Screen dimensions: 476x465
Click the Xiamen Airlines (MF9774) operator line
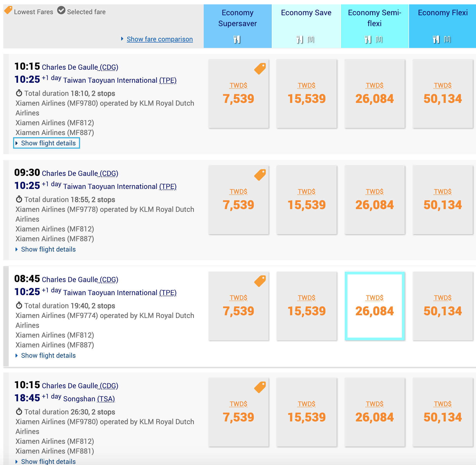pos(105,320)
